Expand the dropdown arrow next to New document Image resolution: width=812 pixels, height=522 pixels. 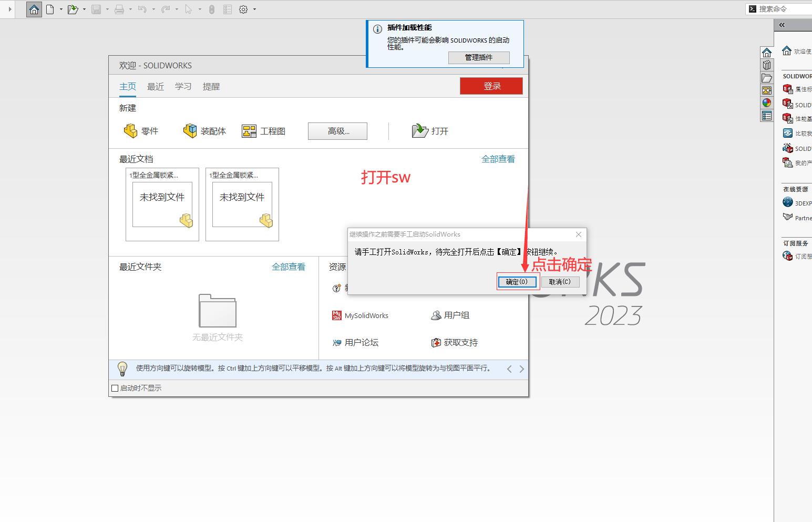tap(61, 9)
